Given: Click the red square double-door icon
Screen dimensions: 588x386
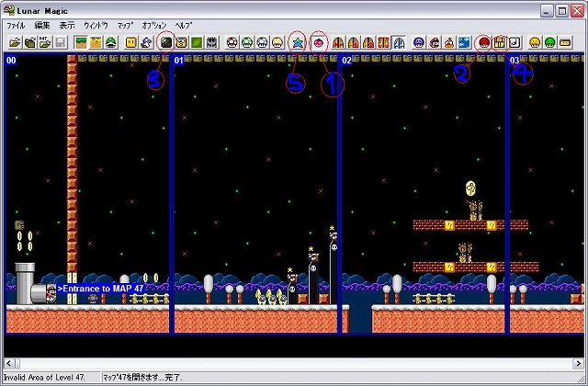Looking at the screenshot, I should pyautogui.click(x=384, y=43).
